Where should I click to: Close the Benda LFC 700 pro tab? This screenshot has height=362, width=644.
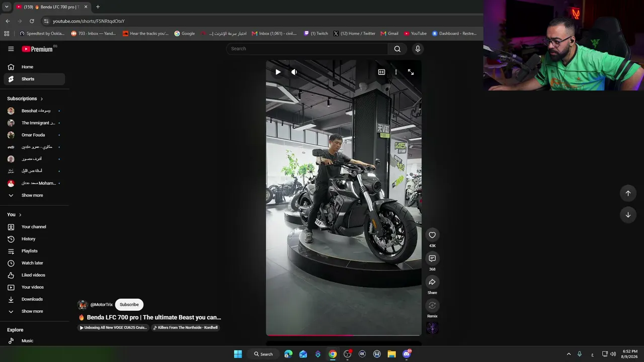click(x=86, y=7)
